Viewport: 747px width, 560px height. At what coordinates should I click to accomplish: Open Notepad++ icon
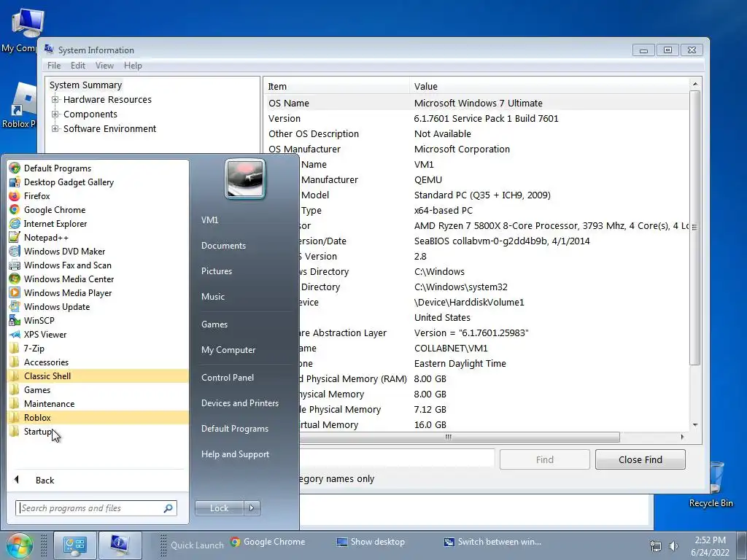pyautogui.click(x=15, y=237)
